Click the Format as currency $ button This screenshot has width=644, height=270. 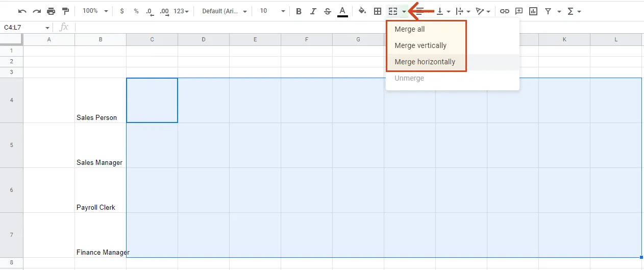[122, 11]
